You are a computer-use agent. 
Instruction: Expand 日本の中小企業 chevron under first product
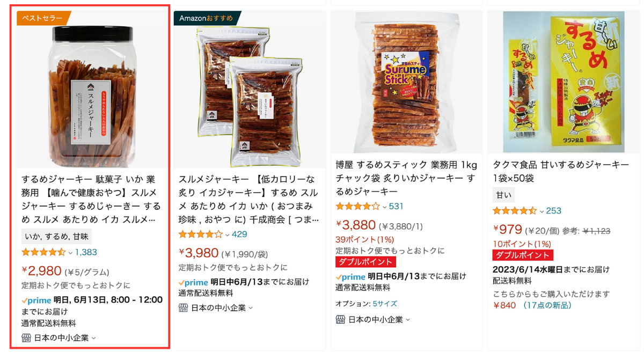tap(93, 338)
